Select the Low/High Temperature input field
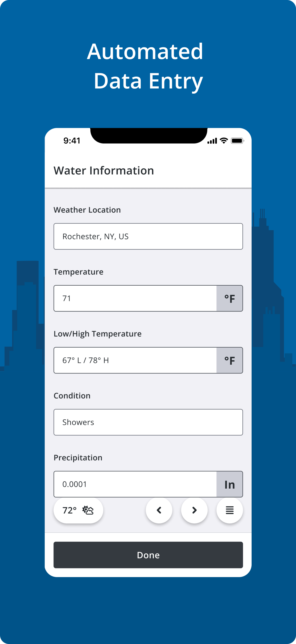The image size is (296, 644). (135, 360)
